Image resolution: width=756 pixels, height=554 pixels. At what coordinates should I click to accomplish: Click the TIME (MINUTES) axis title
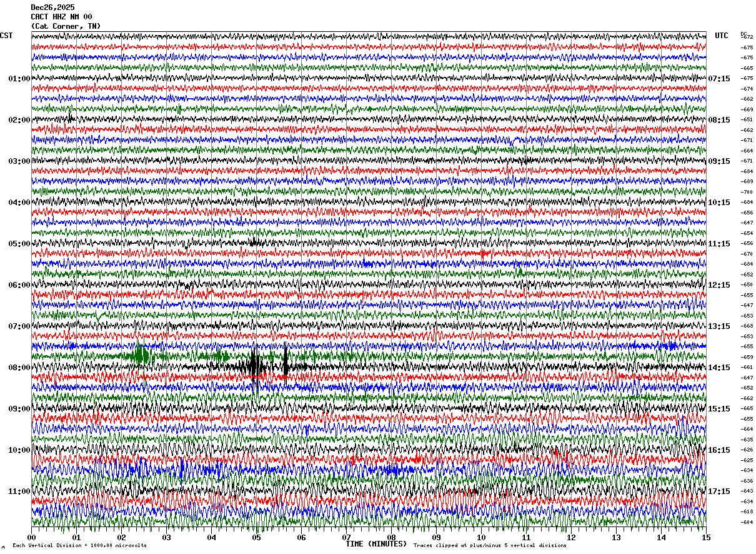tap(376, 544)
